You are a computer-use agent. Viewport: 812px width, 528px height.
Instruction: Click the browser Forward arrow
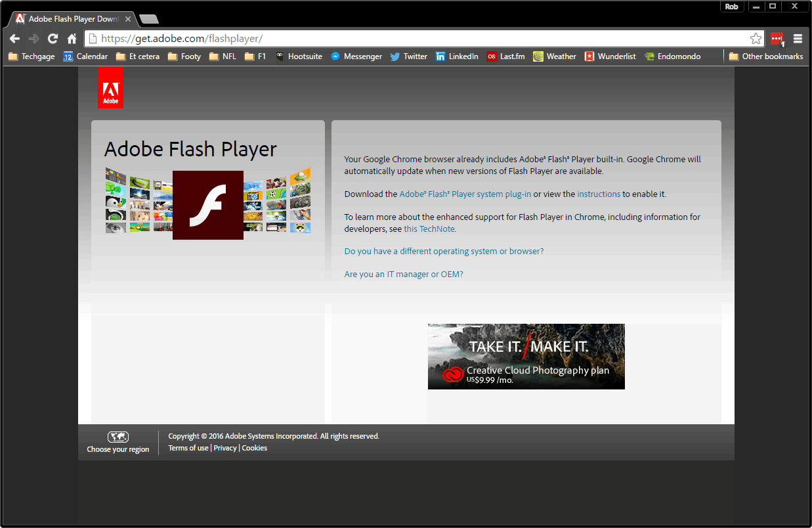[33, 39]
